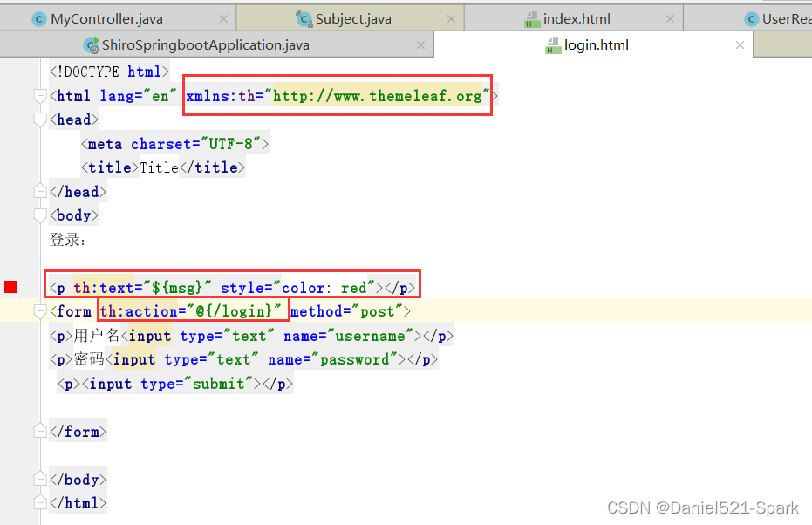The width and height of the screenshot is (812, 525).
Task: Click the ShiroSpringbootApplication run class icon
Action: 91,45
